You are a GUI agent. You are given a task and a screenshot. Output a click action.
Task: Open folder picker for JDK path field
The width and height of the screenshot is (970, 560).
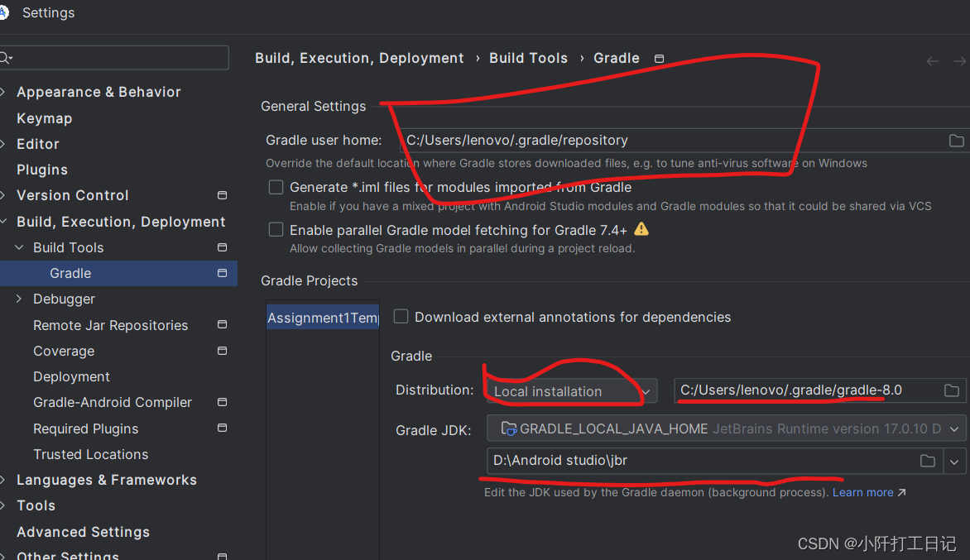coord(927,461)
